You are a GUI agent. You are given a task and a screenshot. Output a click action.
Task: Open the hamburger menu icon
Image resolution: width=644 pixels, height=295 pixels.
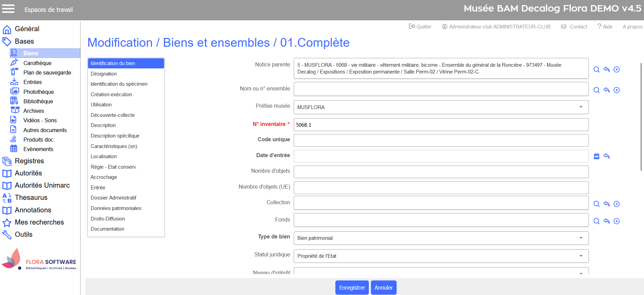coord(8,9)
